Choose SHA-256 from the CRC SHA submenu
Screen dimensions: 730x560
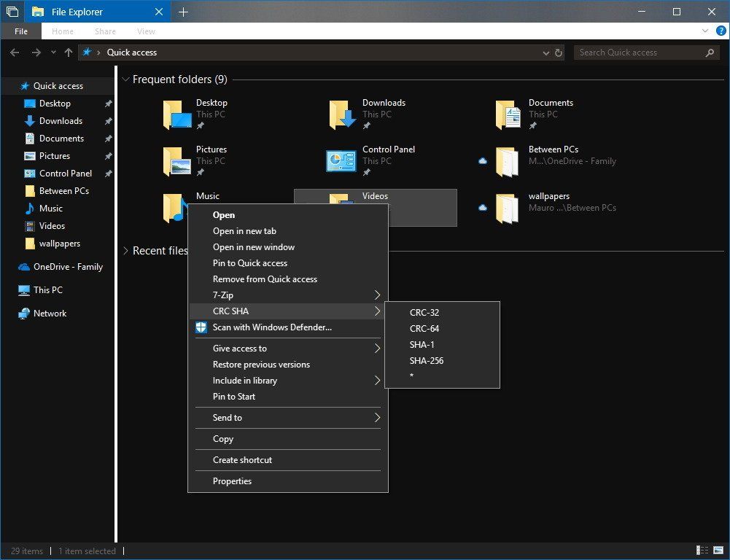pos(427,360)
